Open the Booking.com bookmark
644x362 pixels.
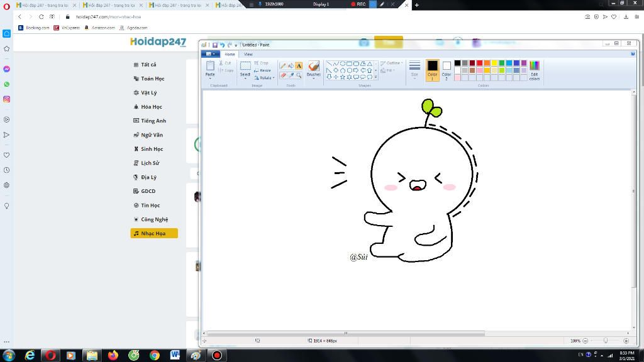pyautogui.click(x=34, y=28)
